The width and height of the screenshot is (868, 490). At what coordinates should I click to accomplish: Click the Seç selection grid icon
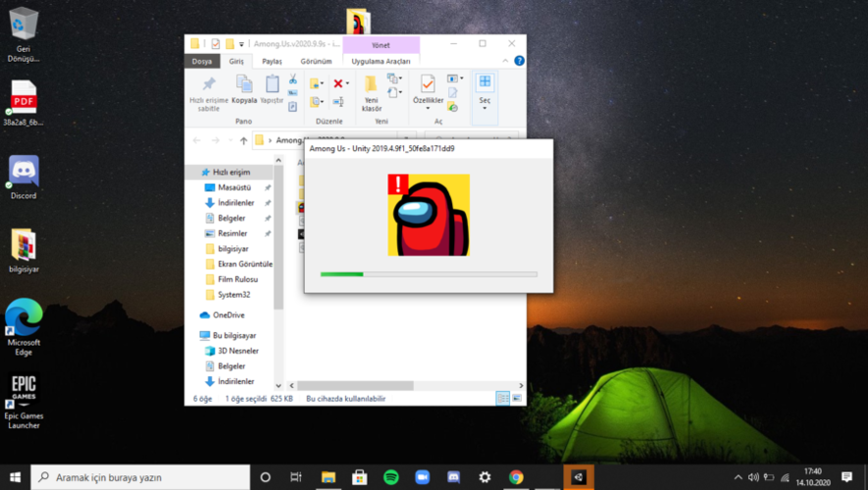click(x=485, y=82)
